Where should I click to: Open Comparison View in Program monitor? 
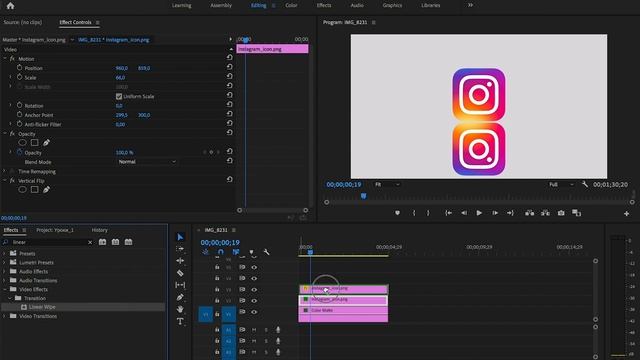(576, 213)
